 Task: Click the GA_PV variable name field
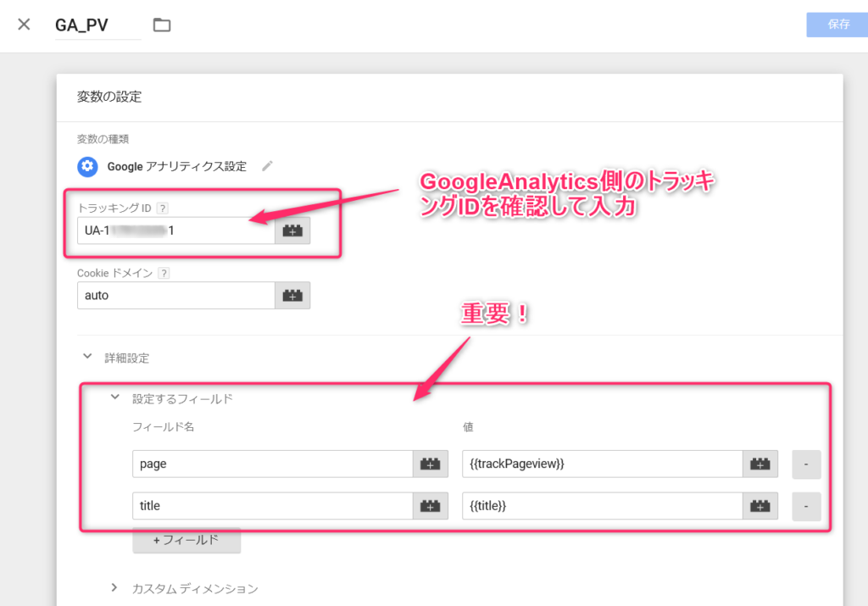(x=98, y=25)
